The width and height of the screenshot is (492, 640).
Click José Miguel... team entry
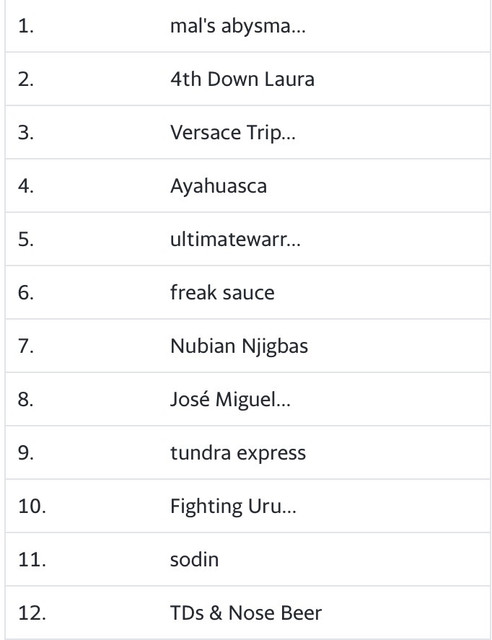point(230,399)
